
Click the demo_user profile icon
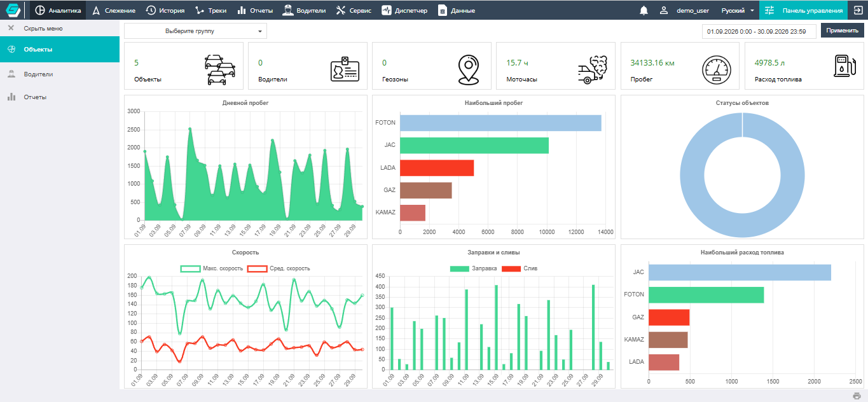tap(664, 10)
